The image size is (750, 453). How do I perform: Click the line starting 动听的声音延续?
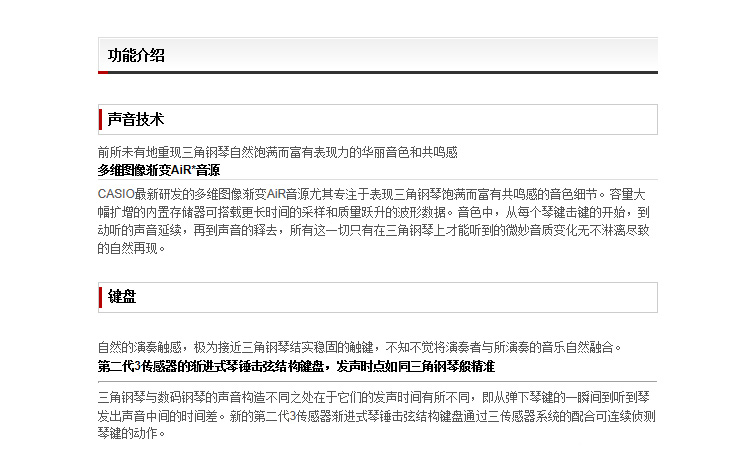click(374, 231)
